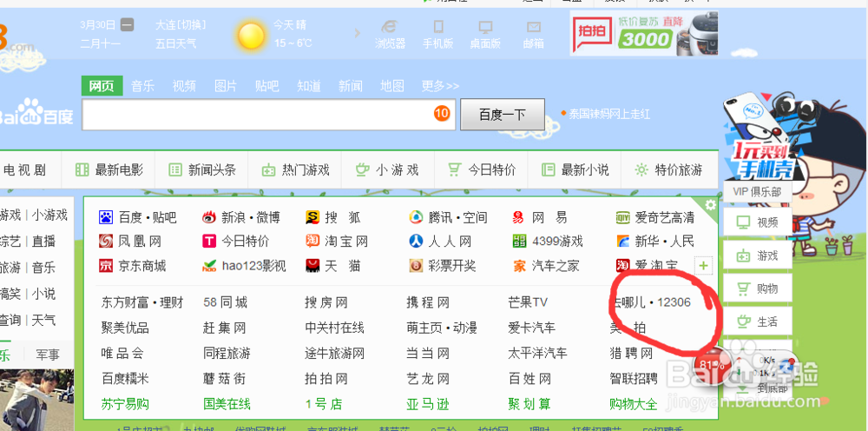Click the 购物 sidebar button
Viewport: 868px width, 431px height.
[758, 288]
